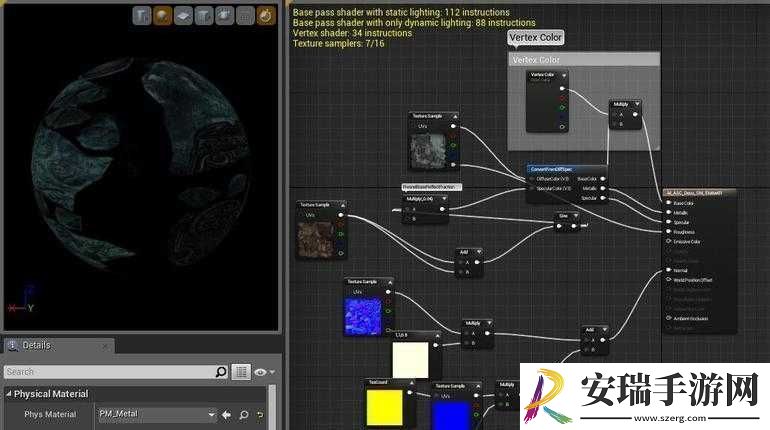Viewport: 770px width, 430px height.
Task: Close the Details panel tab
Action: tap(105, 347)
